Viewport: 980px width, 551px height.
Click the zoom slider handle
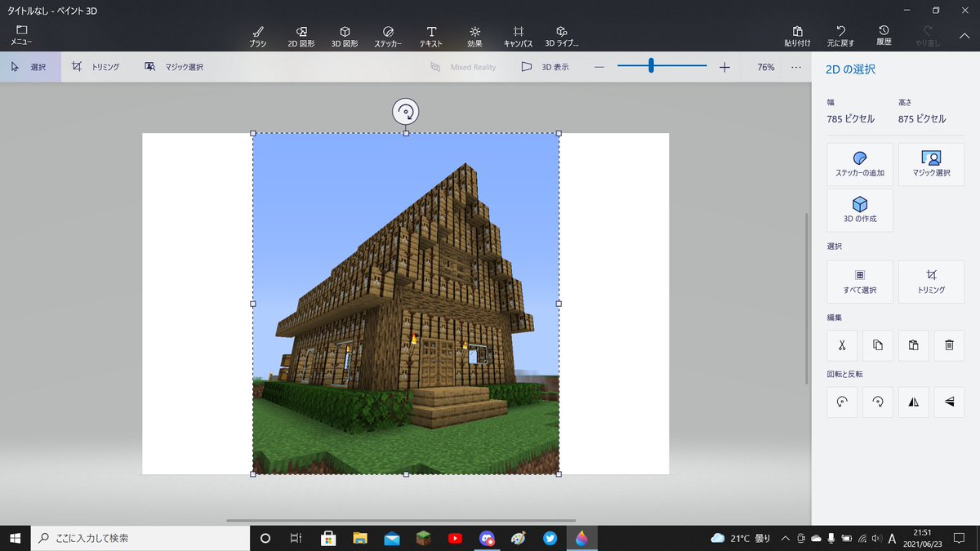651,66
